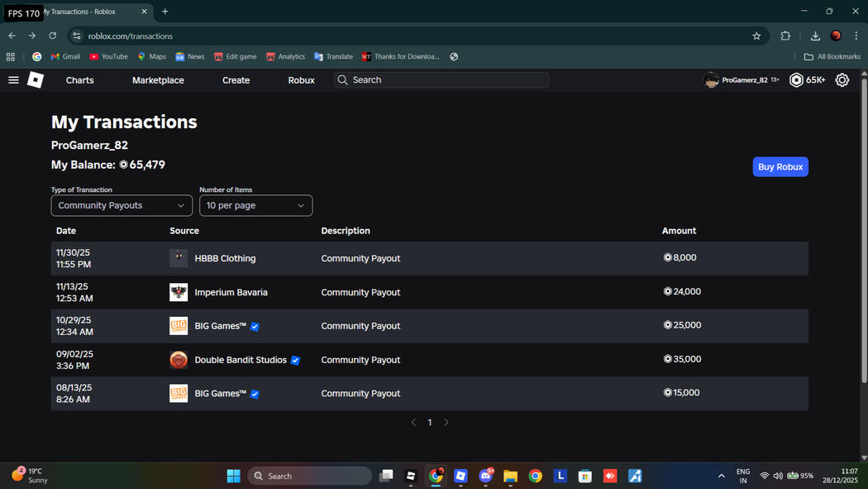Go to the Marketplace tab
This screenshot has height=489, width=868.
[x=158, y=80]
